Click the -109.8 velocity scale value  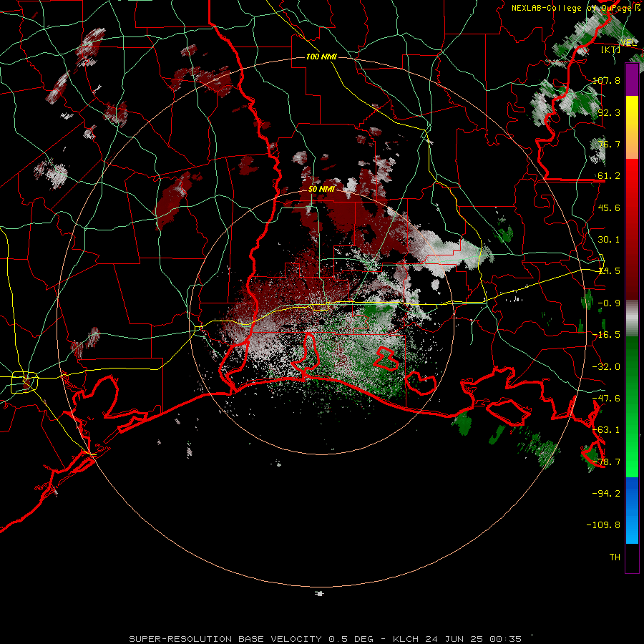coord(604,525)
